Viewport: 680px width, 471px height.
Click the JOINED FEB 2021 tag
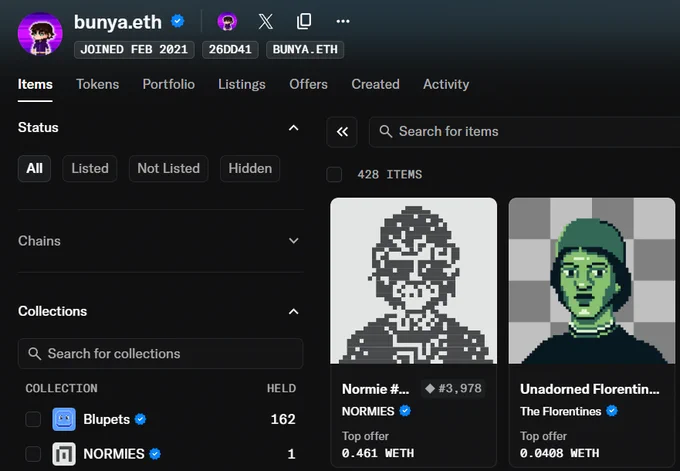pos(134,49)
